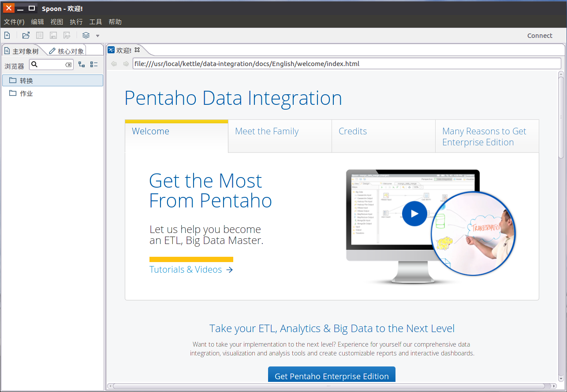Open the 文件(F) menu

pos(14,22)
